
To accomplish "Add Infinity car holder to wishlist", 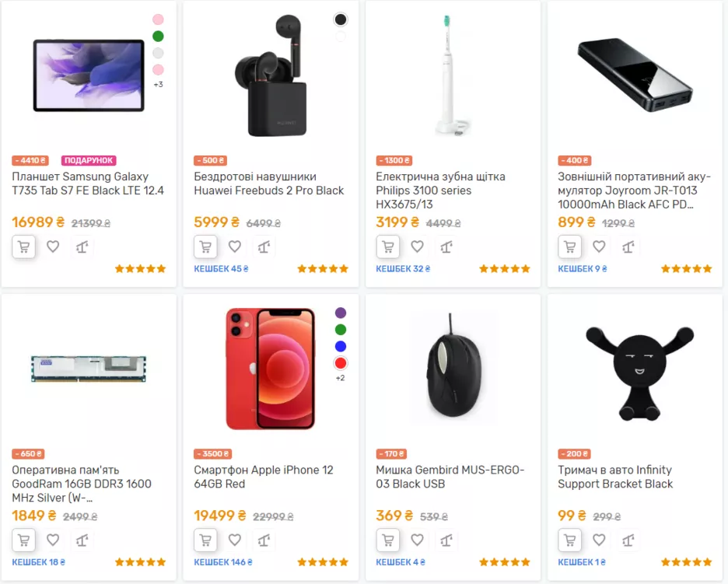I will pyautogui.click(x=599, y=540).
